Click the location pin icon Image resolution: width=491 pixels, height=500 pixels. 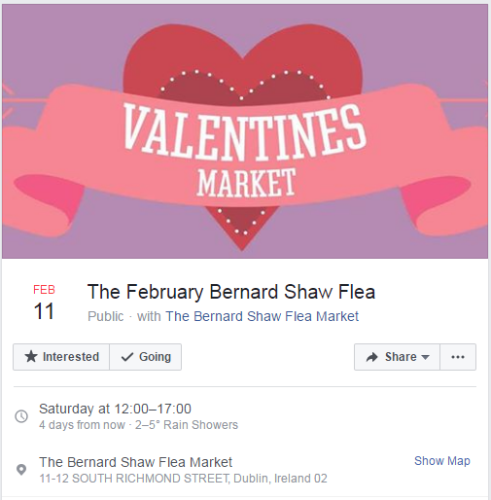tap(21, 470)
